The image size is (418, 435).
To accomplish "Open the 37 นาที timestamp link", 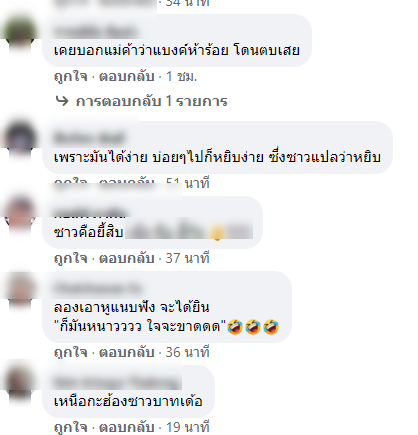I will 188,258.
